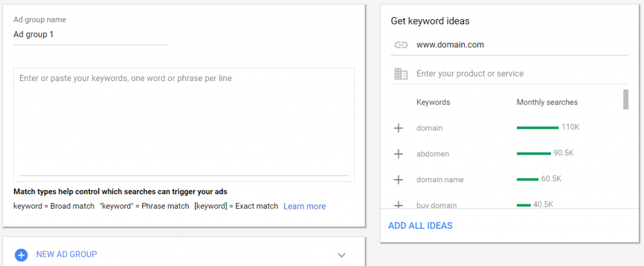Viewport: 644px width, 266px height.
Task: Click the building icon for product or service
Action: (x=401, y=74)
